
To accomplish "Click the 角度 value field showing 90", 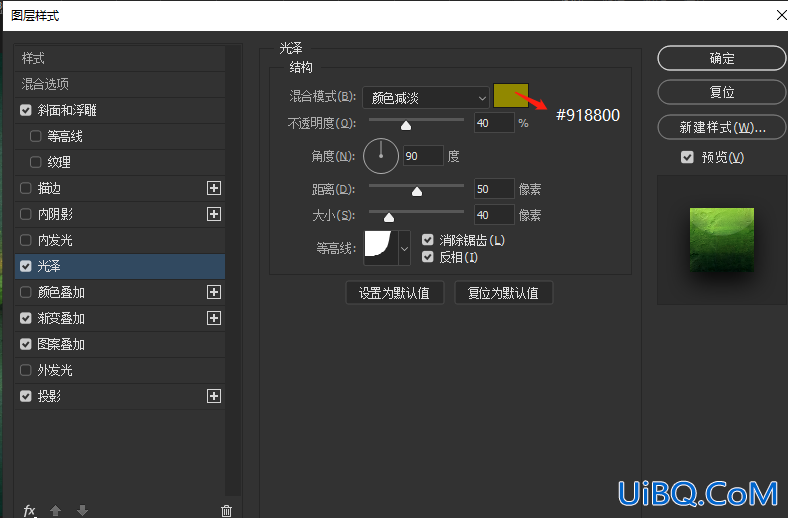I will click(x=423, y=156).
